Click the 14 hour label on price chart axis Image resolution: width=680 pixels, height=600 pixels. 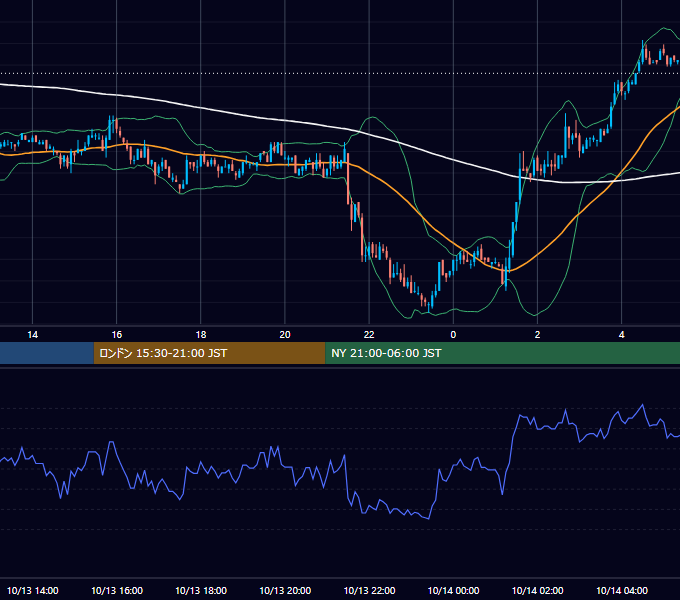pyautogui.click(x=33, y=335)
